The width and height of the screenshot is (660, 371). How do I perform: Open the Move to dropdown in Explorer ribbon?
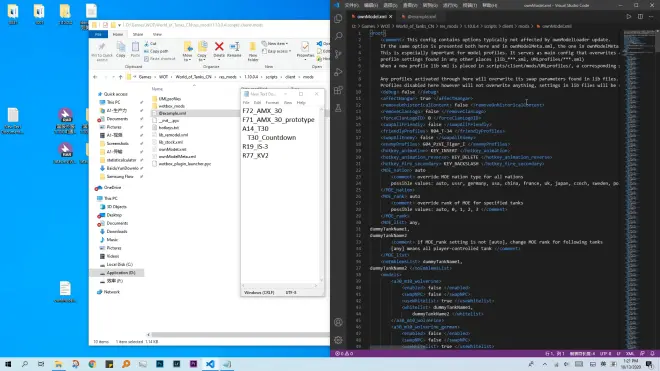tap(187, 51)
